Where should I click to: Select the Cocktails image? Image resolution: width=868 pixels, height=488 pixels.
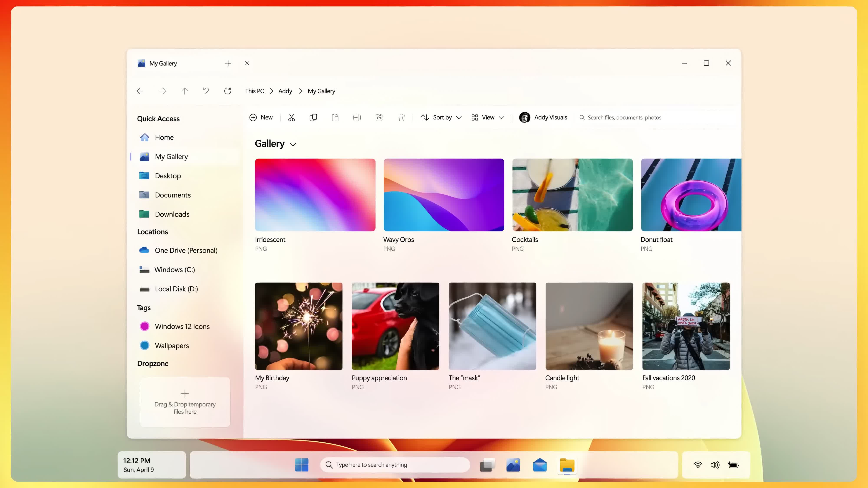tap(572, 195)
